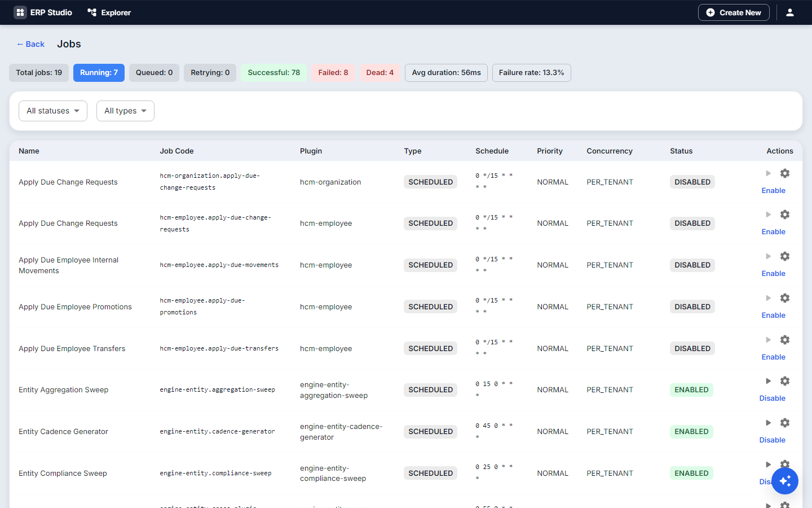
Task: Select the Running: 7 stat chip
Action: tap(99, 73)
